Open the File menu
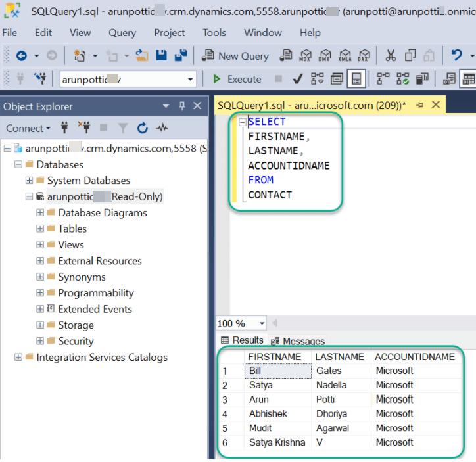This screenshot has height=462, width=476. click(x=9, y=33)
